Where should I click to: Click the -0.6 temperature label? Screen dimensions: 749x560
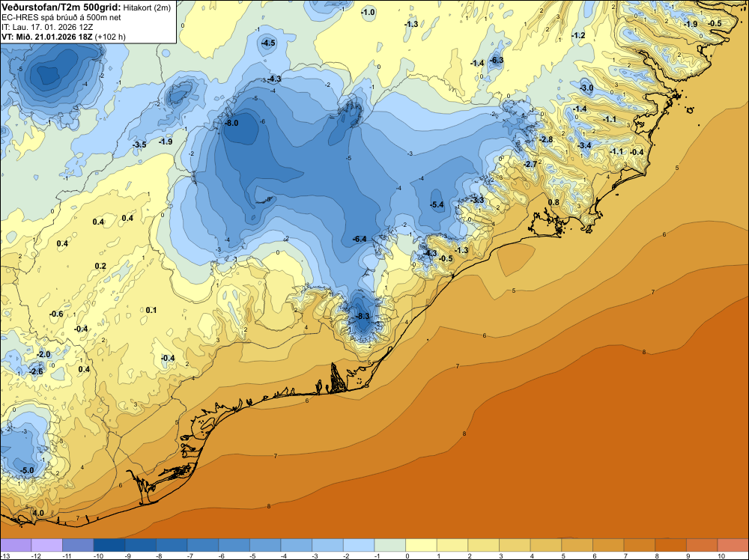[x=56, y=314]
